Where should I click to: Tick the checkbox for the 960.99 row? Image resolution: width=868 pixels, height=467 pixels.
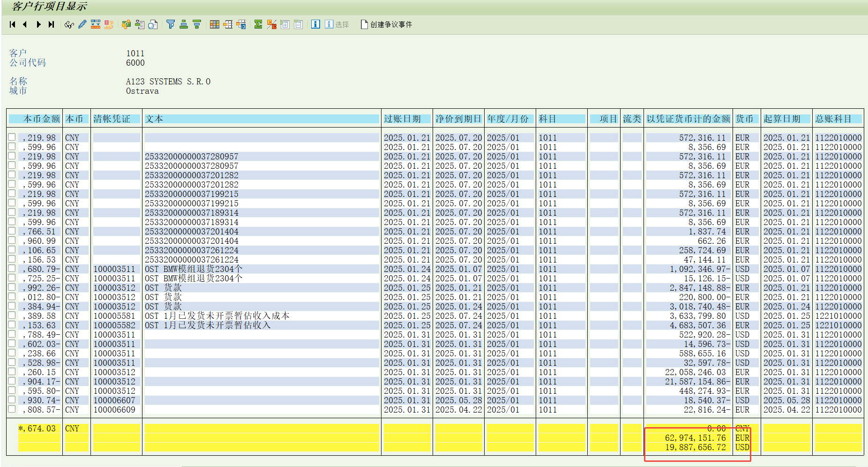(x=12, y=240)
